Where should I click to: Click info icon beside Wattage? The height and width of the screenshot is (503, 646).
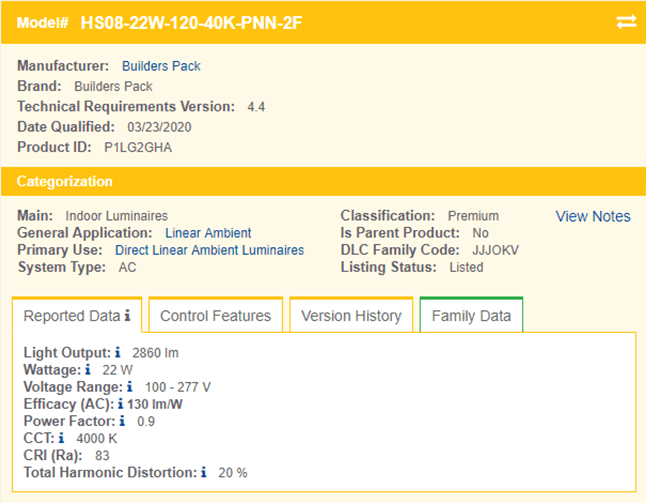[88, 369]
